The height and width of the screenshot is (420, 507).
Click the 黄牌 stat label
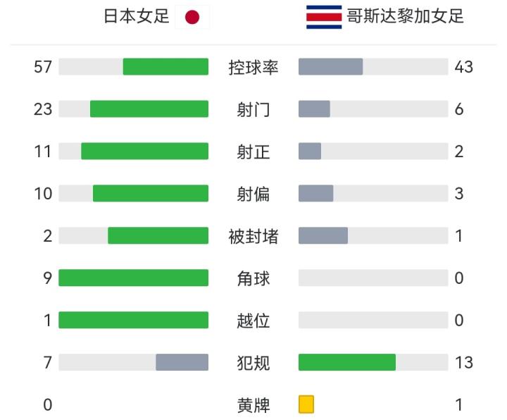click(x=254, y=405)
